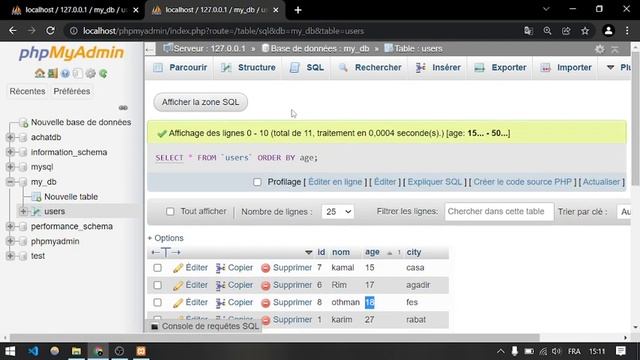This screenshot has height=360, width=640.
Task: Click the browser reload button
Action: (x=50, y=31)
